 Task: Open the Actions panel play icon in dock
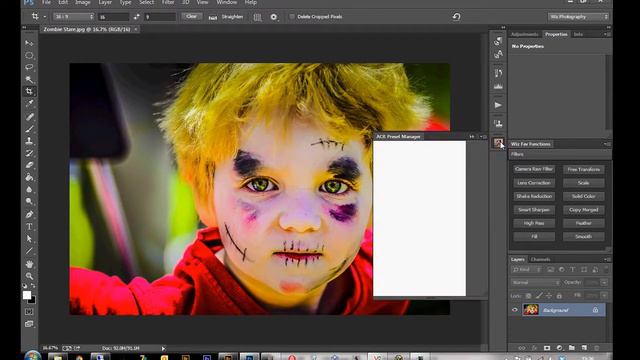498,105
